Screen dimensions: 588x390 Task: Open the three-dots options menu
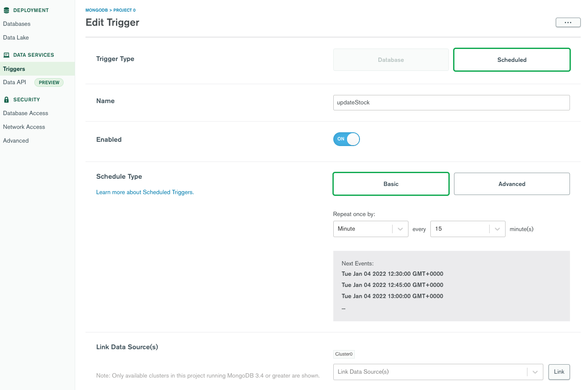click(x=568, y=22)
